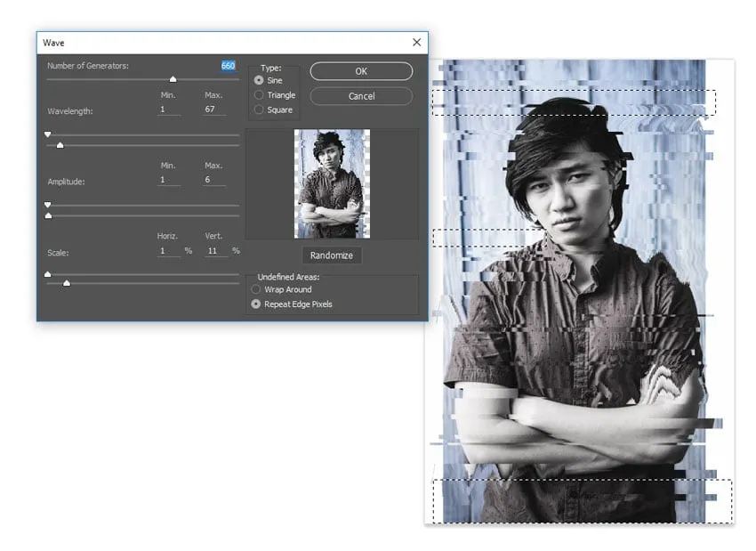The height and width of the screenshot is (551, 756).
Task: Select the Repeat Edge Pixels option
Action: click(256, 304)
